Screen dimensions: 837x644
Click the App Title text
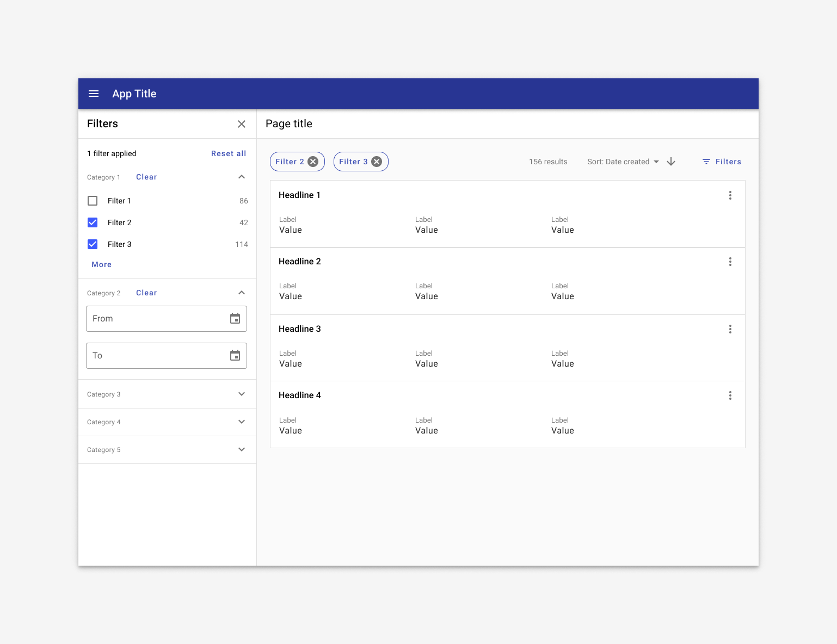tap(134, 94)
